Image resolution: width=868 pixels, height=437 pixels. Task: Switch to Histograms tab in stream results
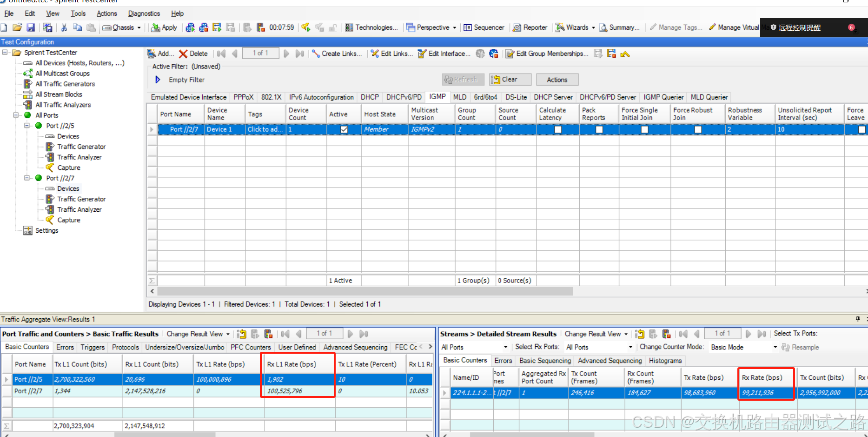pyautogui.click(x=665, y=361)
